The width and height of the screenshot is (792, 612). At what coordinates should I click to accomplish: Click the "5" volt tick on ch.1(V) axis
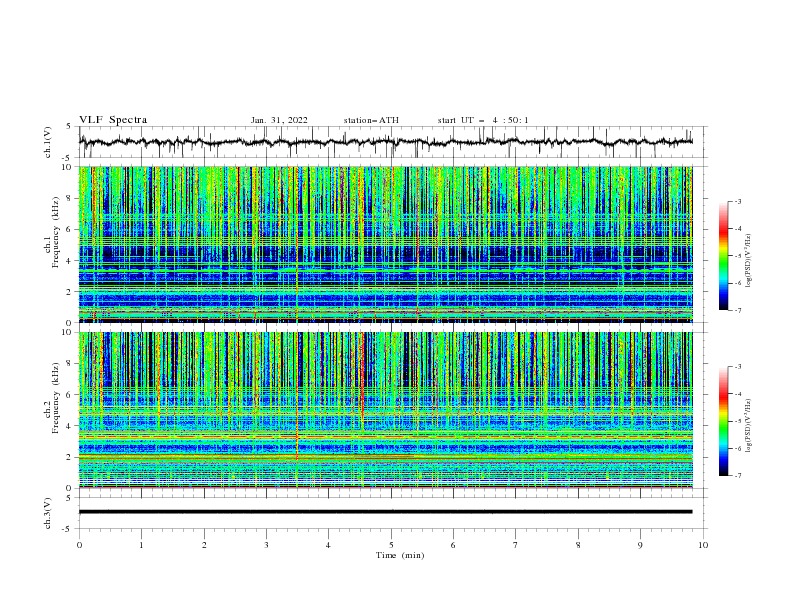click(70, 127)
